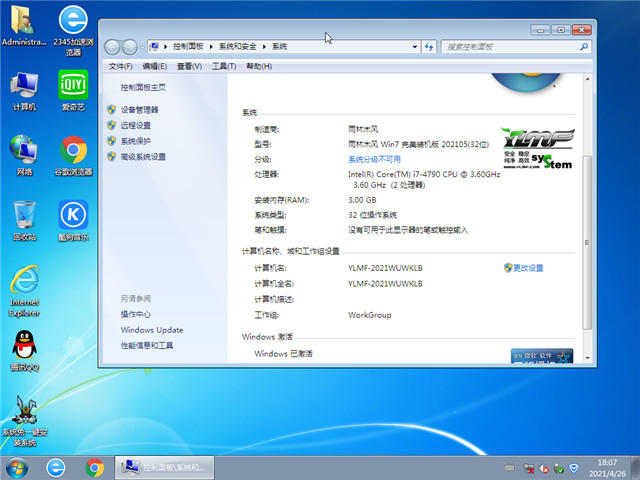Click the search magnifier icon
This screenshot has height=480, width=640.
coord(584,47)
